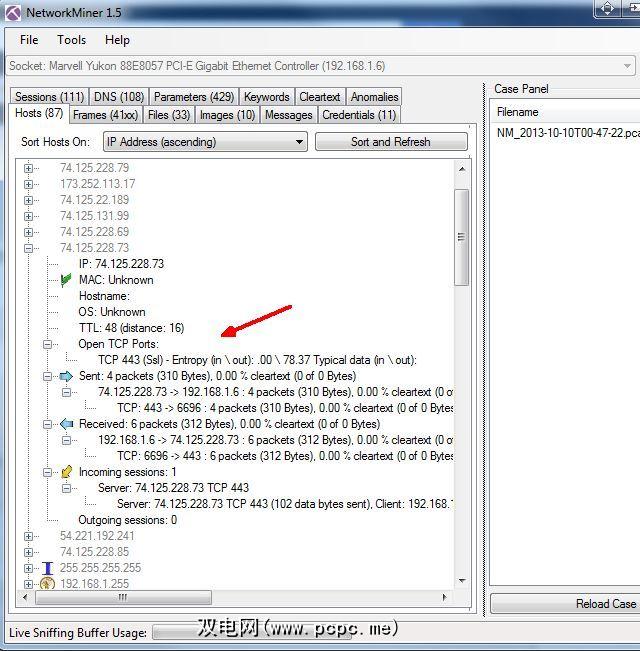Switch to the Anomalies tab
This screenshot has height=651, width=640.
pos(374,97)
